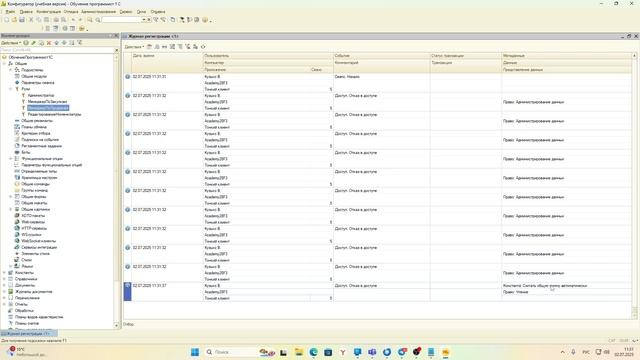The width and height of the screenshot is (640, 360).
Task: Add a new object in configuration tree toolbar
Action: coord(26,43)
